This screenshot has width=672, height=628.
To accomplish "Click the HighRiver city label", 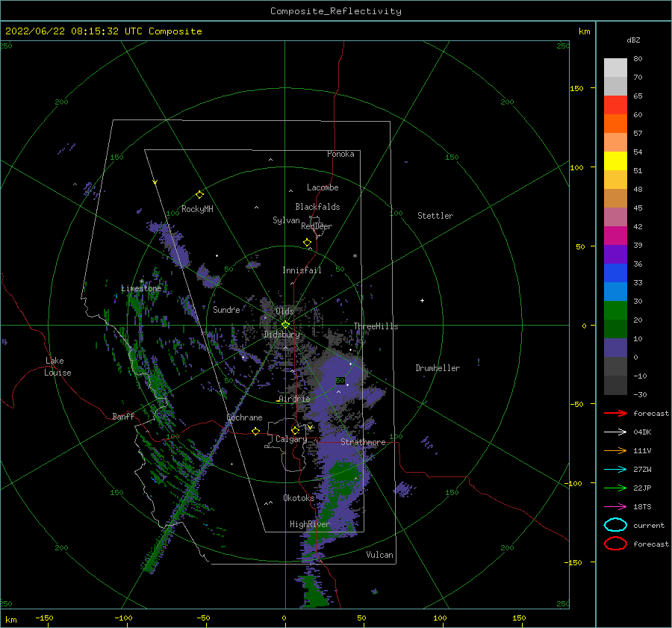I will click(x=310, y=524).
